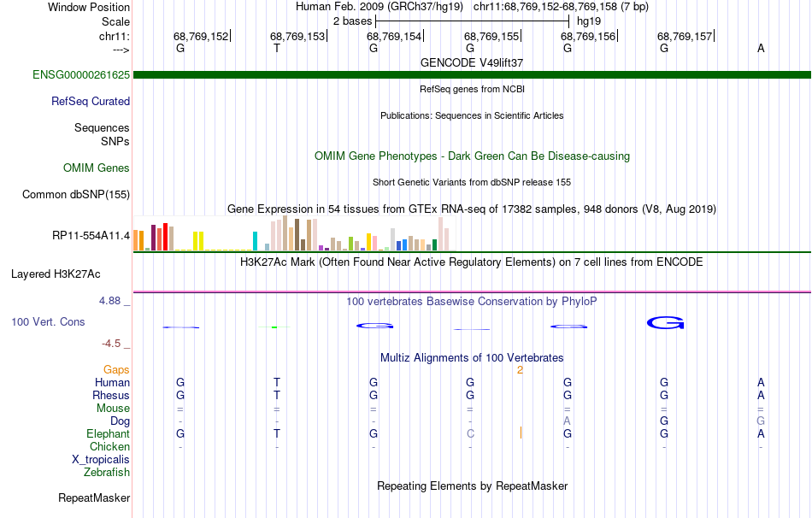This screenshot has width=812, height=518.
Task: Click the RP11-554A11.4 expression label
Action: click(x=91, y=236)
